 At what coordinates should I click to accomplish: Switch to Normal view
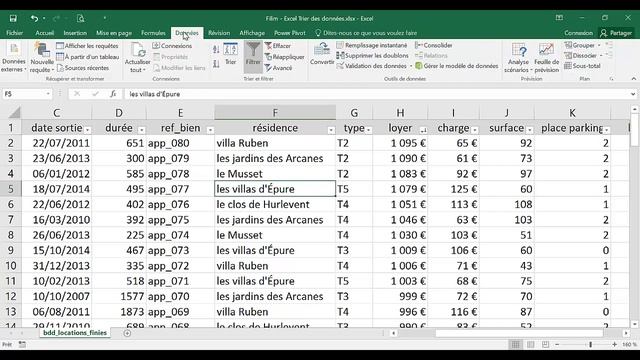click(x=516, y=344)
